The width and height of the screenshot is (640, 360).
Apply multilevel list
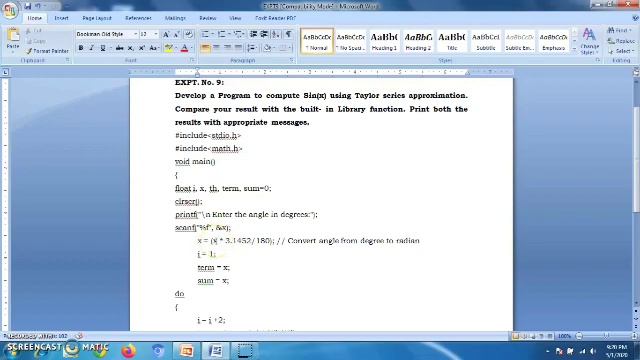pyautogui.click(x=238, y=34)
